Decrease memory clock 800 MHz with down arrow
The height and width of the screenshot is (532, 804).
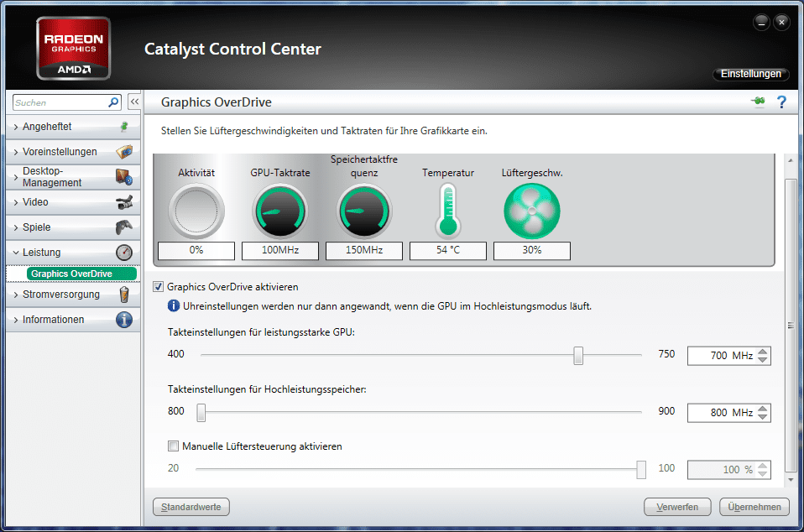763,417
